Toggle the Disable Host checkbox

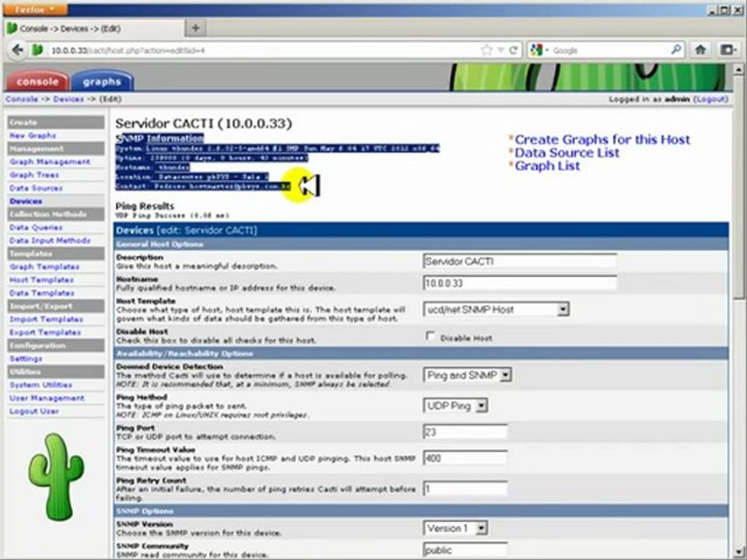pyautogui.click(x=430, y=336)
